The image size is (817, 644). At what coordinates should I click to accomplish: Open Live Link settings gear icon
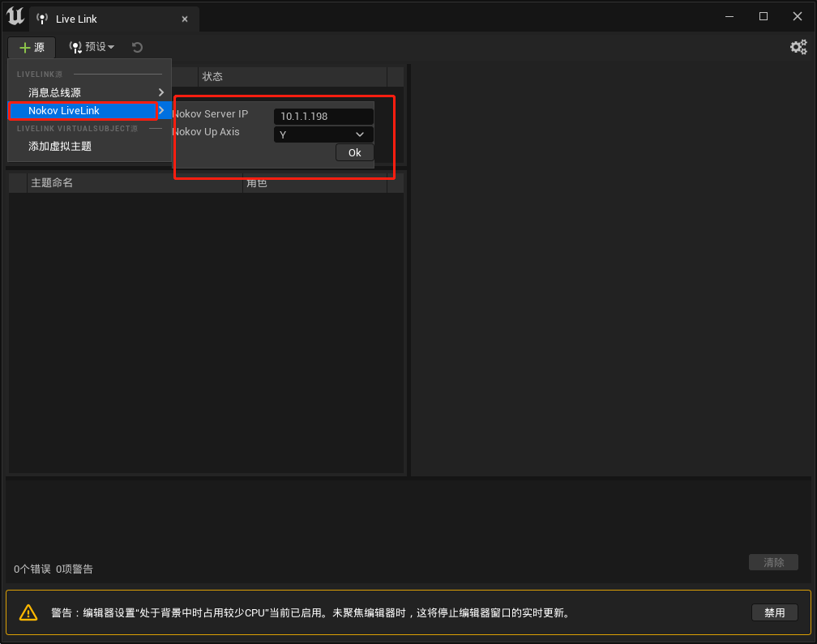click(x=798, y=47)
